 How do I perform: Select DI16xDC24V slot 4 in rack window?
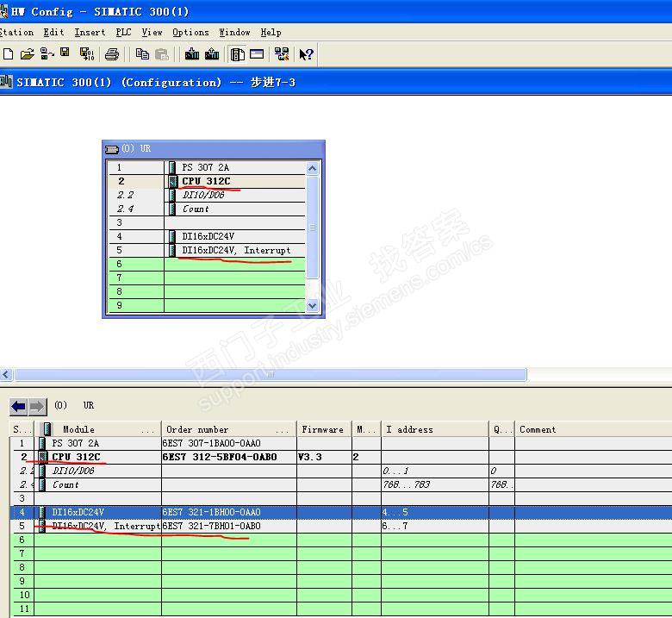(x=207, y=236)
